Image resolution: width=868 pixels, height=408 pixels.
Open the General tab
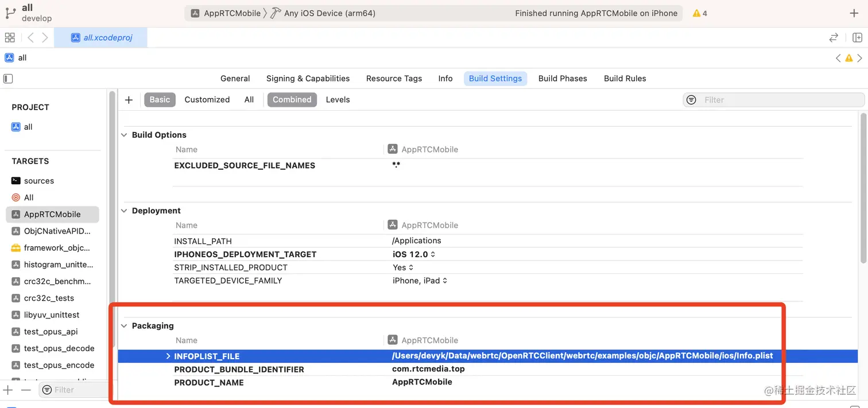click(235, 79)
